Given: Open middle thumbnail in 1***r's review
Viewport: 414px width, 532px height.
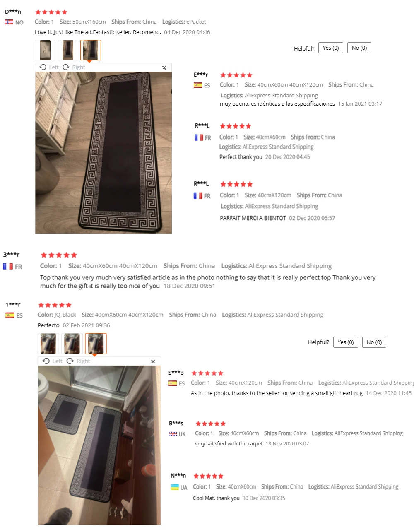Looking at the screenshot, I should [72, 344].
